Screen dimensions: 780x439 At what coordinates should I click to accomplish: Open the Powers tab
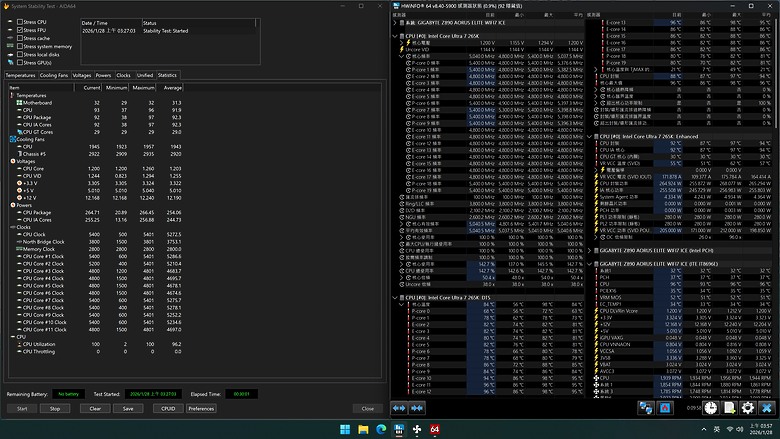pyautogui.click(x=103, y=75)
